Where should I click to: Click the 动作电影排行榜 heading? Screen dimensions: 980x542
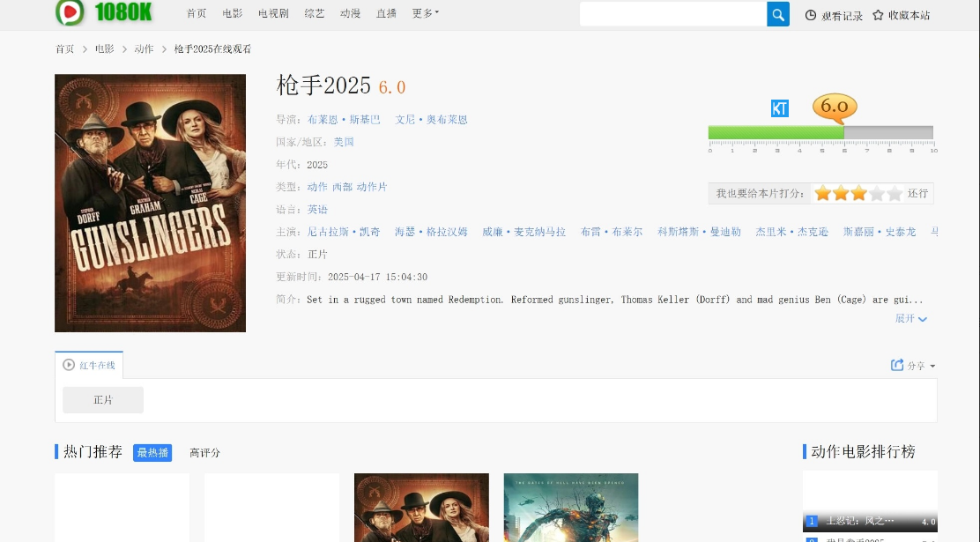click(863, 452)
